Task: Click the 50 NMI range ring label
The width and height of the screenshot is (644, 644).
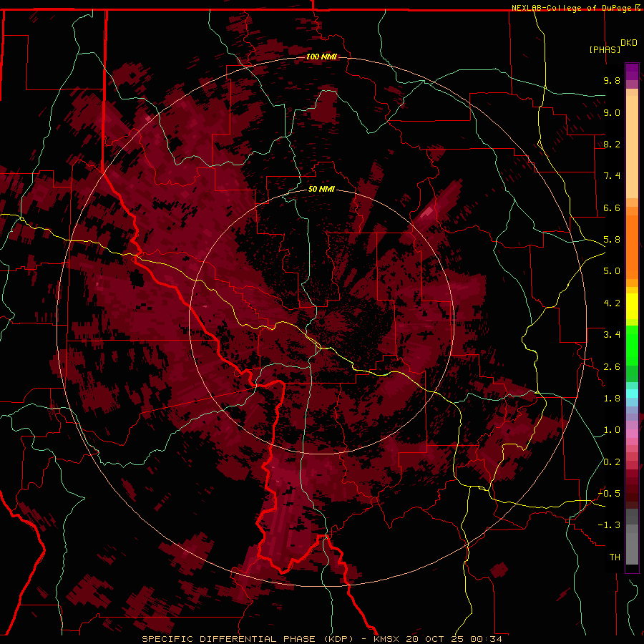Action: tap(321, 189)
